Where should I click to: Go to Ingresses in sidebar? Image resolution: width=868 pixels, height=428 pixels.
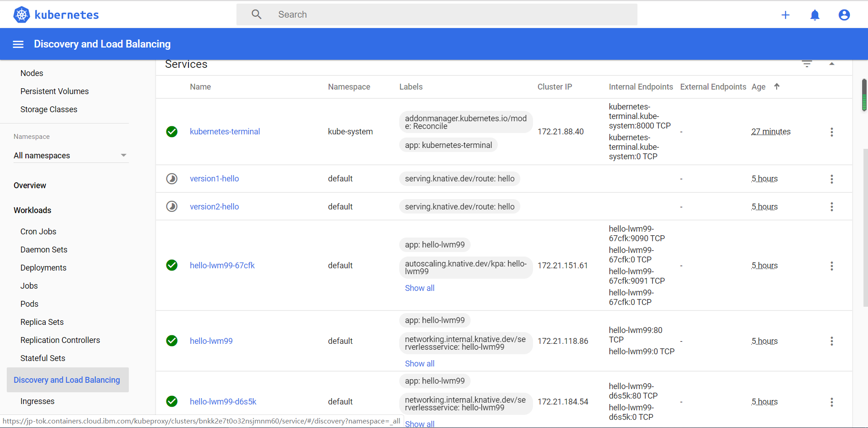coord(38,401)
